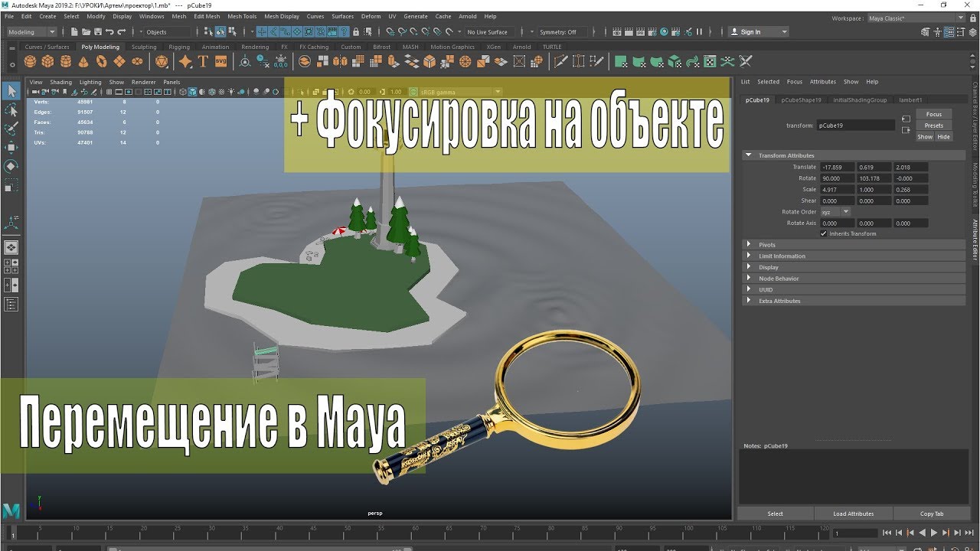Select the arrow Select tool in toolbox
The image size is (980, 551).
pos(11,91)
